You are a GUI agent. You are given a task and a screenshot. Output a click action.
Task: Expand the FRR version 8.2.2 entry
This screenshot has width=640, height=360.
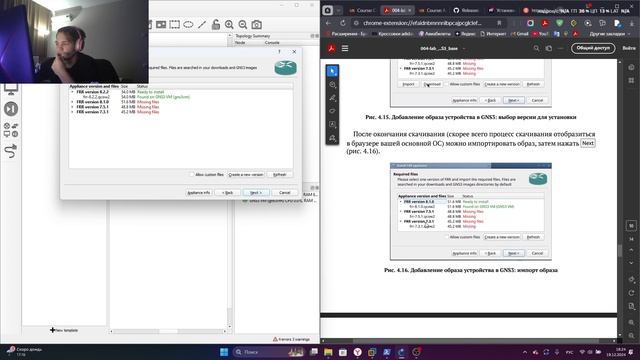tap(73, 92)
